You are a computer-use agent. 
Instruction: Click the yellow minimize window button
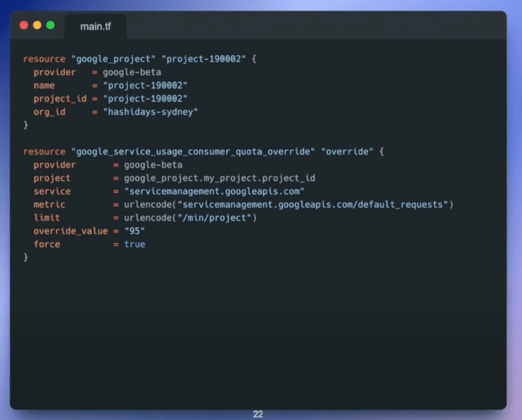[x=37, y=25]
